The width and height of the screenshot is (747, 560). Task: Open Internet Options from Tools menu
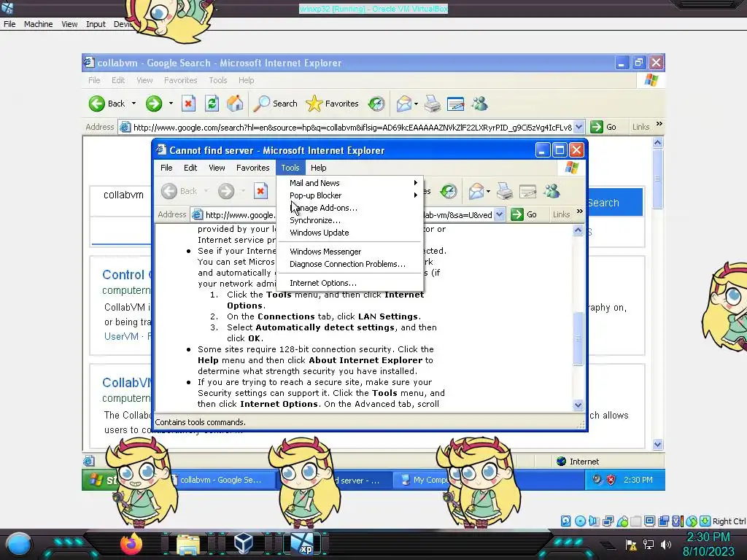pos(349,283)
